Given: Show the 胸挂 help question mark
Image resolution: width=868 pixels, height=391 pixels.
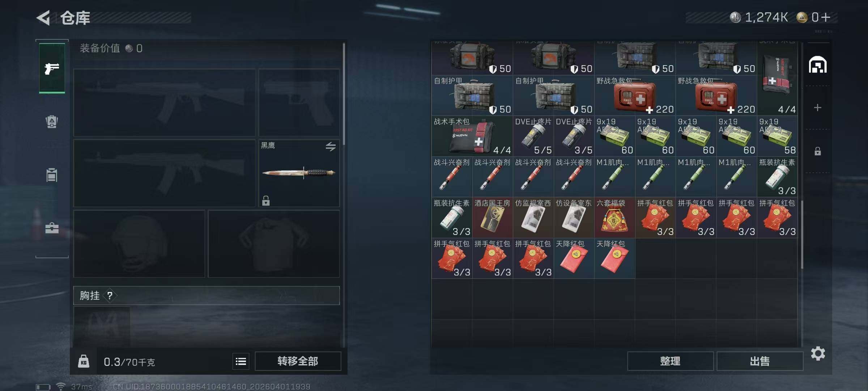Looking at the screenshot, I should coord(110,296).
